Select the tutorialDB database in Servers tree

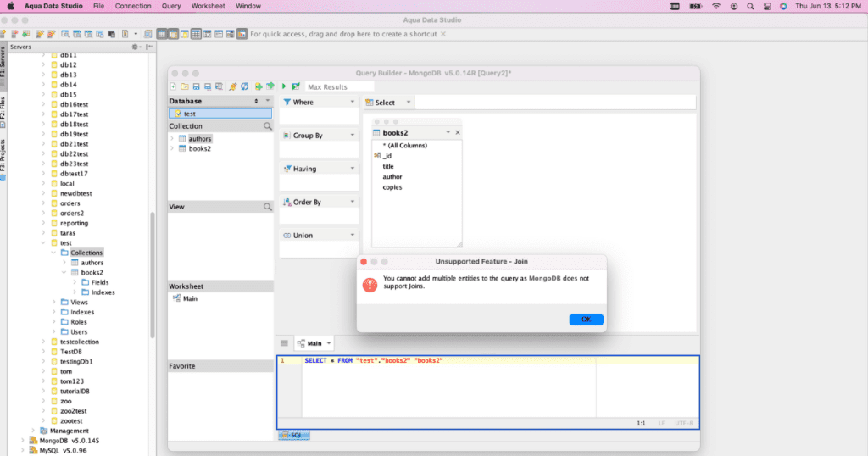[x=75, y=392]
